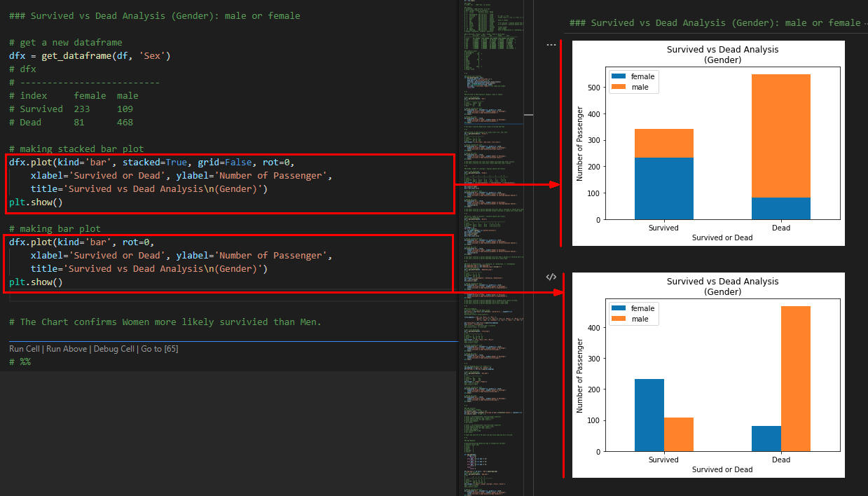Click the '# making bar plot' comment
The height and width of the screenshot is (496, 868).
click(55, 228)
